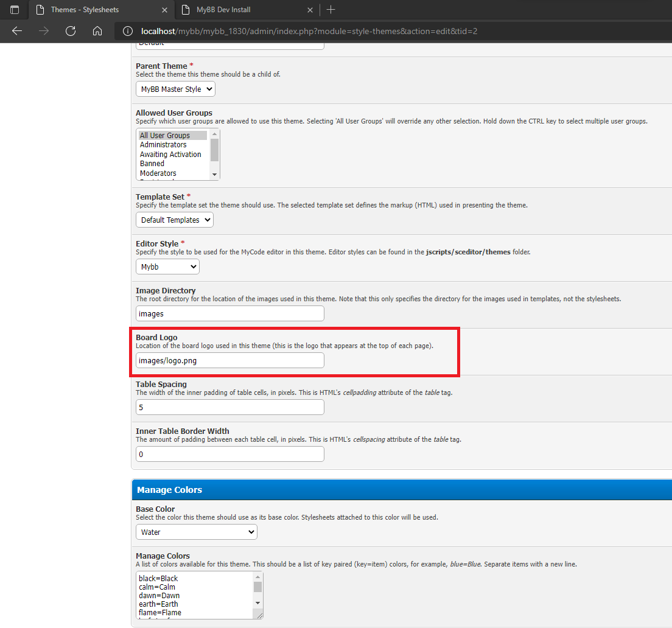
Task: Reload the page with refresh icon
Action: [70, 31]
